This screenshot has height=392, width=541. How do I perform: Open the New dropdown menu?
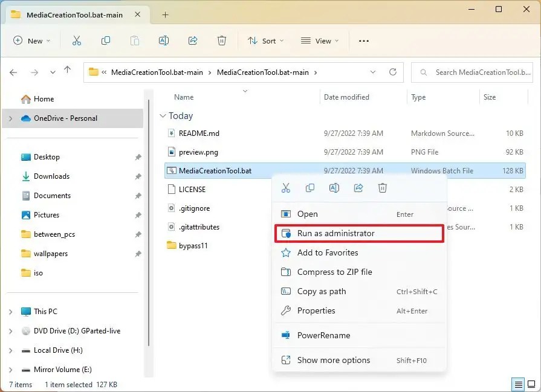pos(32,40)
